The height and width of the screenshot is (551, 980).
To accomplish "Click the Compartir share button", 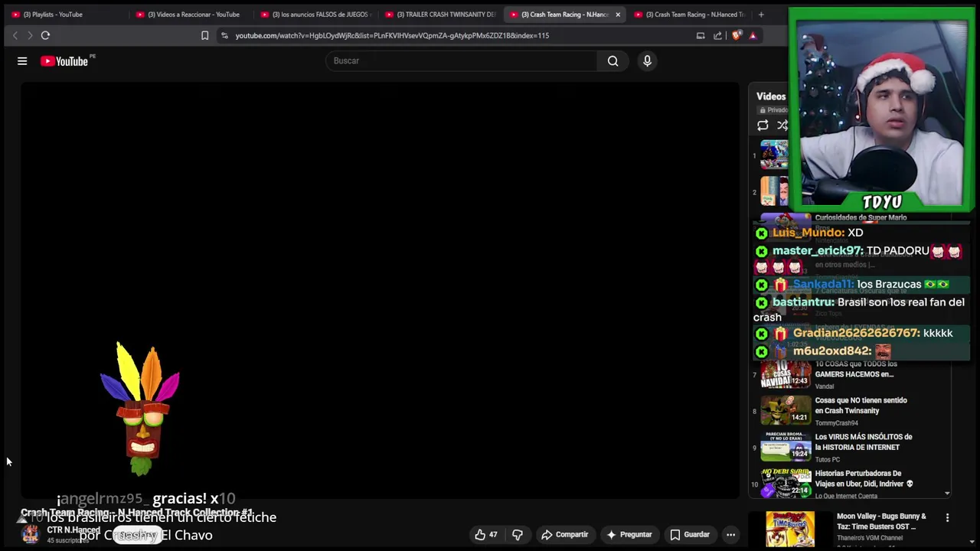I will point(564,535).
